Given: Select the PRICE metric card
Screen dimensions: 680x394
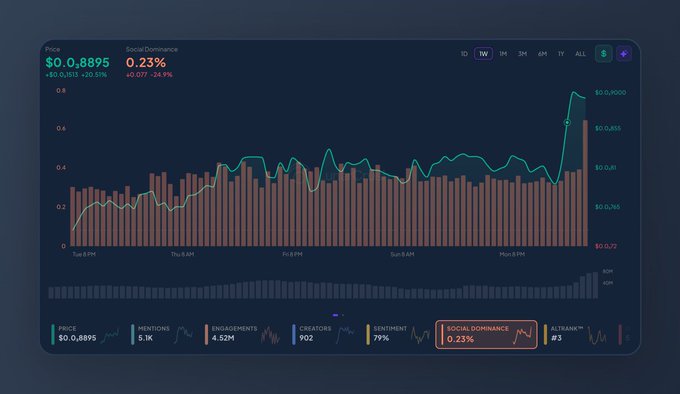Looking at the screenshot, I should [85, 334].
